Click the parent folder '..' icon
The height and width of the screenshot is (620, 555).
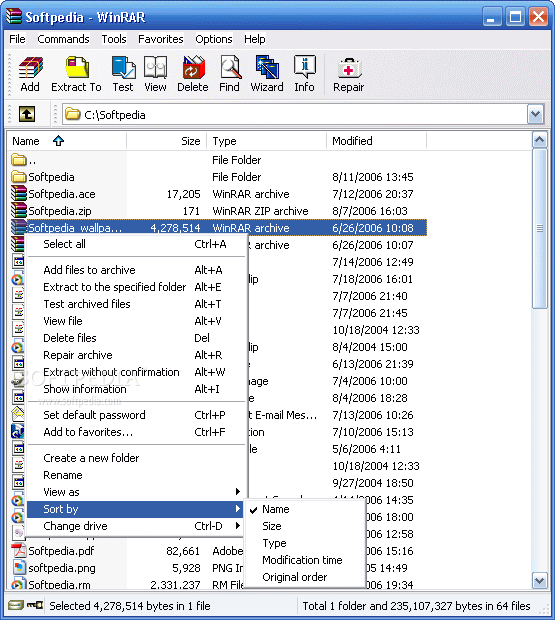pos(18,160)
